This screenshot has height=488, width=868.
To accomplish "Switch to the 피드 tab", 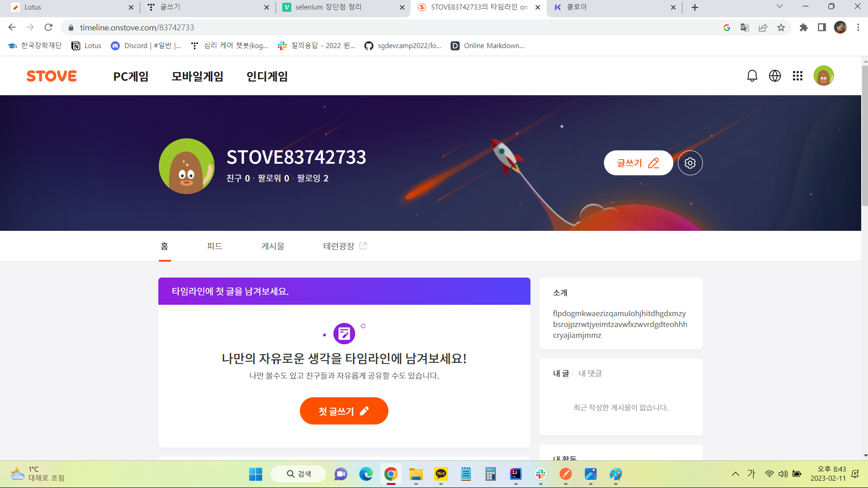I will coord(215,246).
